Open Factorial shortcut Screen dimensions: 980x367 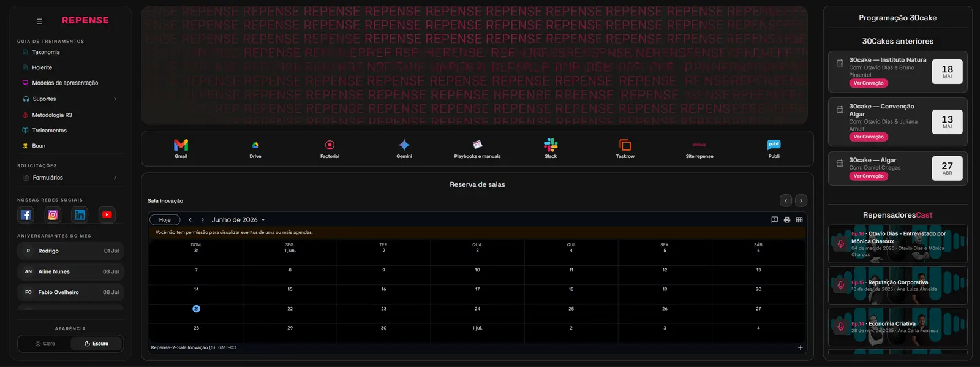click(330, 148)
